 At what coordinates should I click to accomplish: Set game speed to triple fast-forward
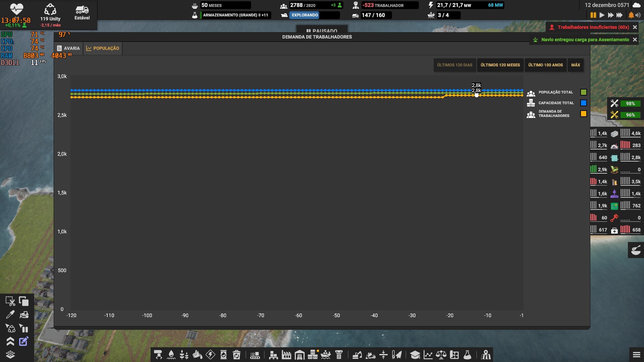click(x=620, y=15)
